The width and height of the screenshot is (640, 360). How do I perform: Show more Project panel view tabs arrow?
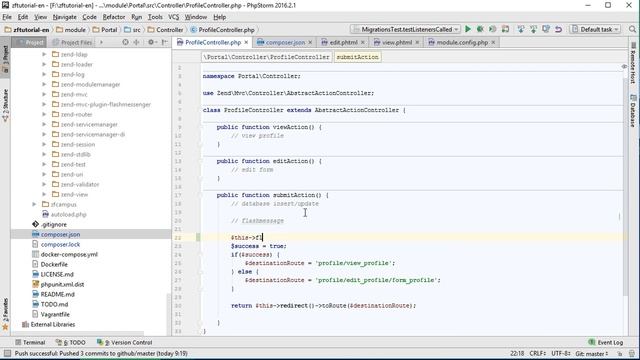101,42
